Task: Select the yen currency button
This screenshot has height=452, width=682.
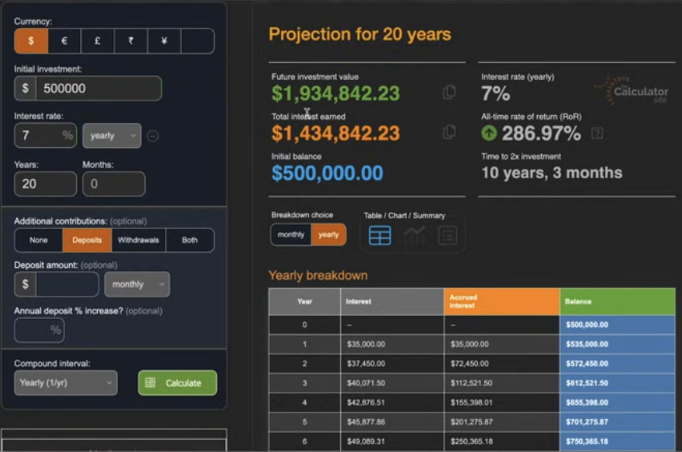Action: pos(164,41)
